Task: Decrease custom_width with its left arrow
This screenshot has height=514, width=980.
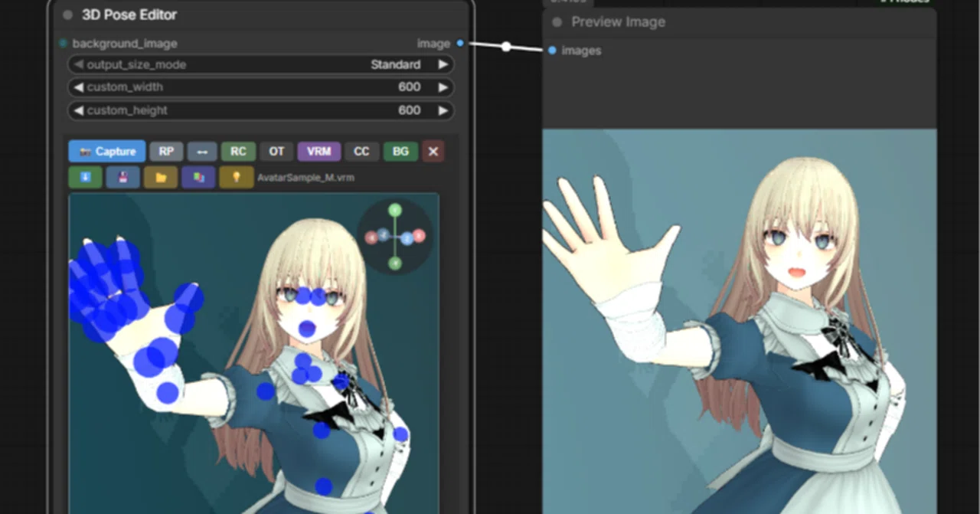Action: 78,87
